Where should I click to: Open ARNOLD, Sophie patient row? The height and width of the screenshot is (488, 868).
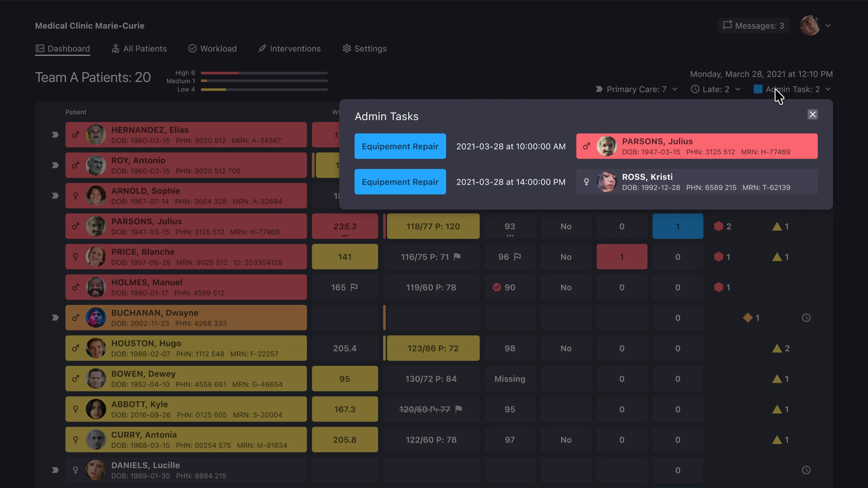tap(186, 196)
